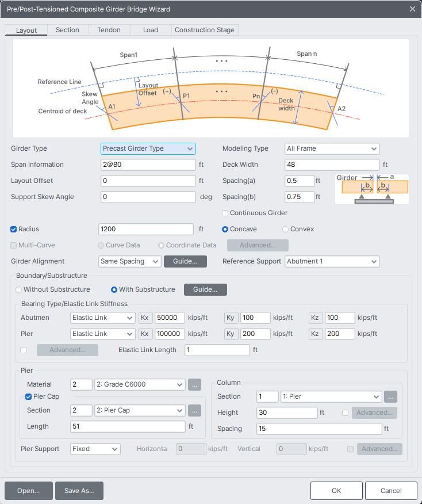Click the Abutment Kx stiffness field
This screenshot has height=504, width=422.
pos(170,318)
